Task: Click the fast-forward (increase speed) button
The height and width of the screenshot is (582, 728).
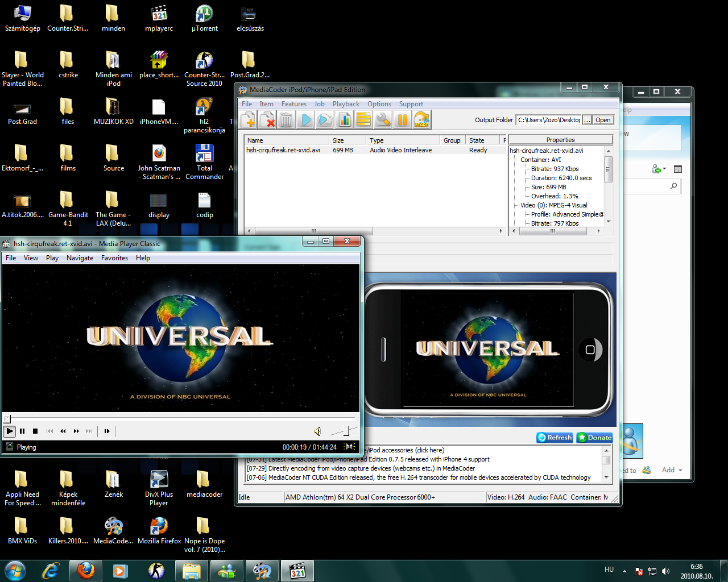Action: (76, 431)
